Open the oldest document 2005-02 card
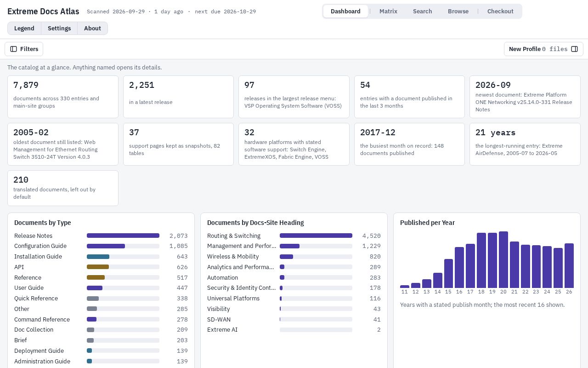588x368 pixels. (x=63, y=144)
